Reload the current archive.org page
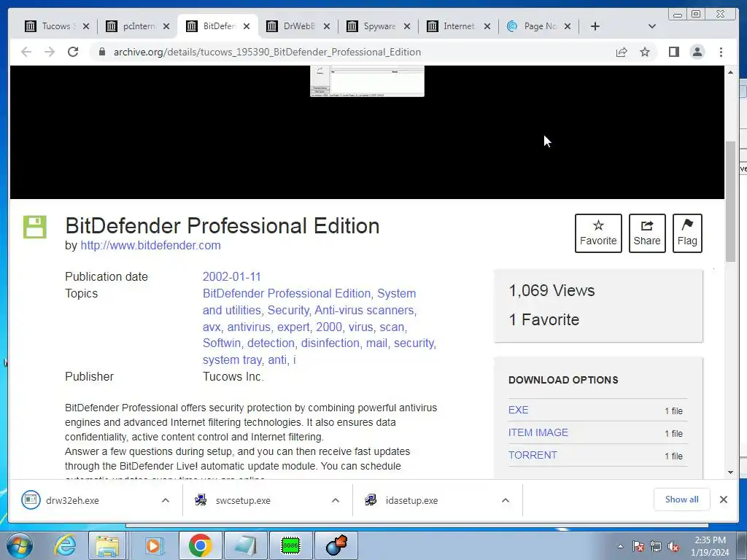 click(73, 52)
